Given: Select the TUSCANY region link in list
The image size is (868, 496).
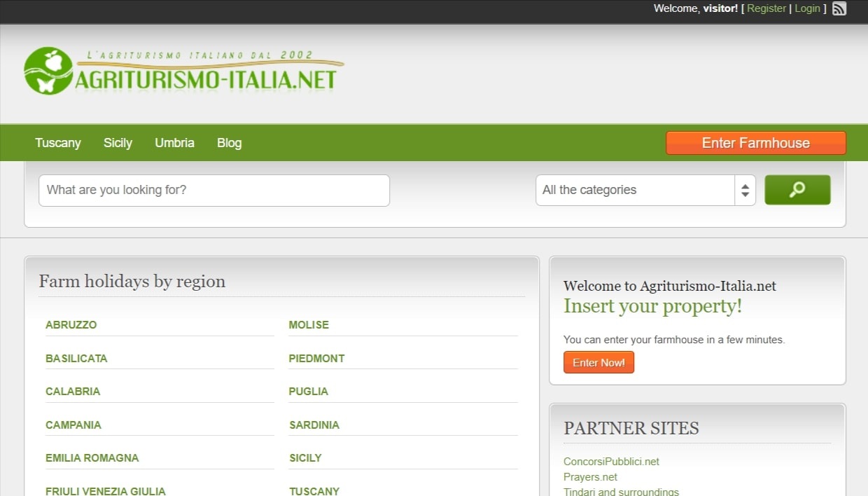Looking at the screenshot, I should [314, 491].
